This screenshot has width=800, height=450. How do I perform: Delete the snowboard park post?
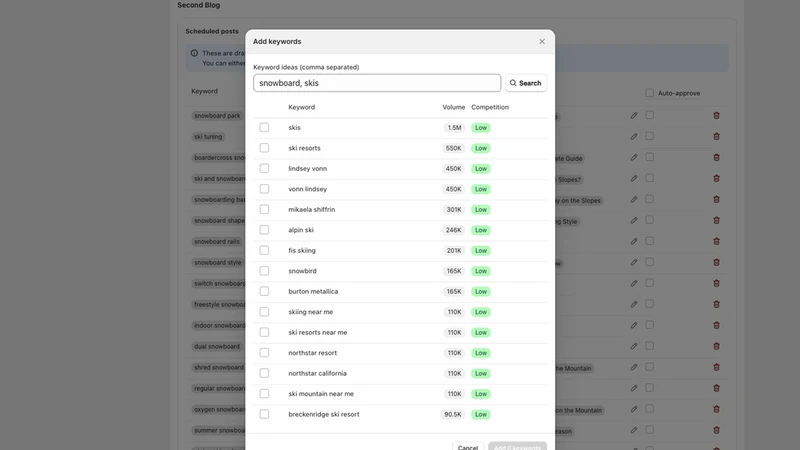point(716,116)
